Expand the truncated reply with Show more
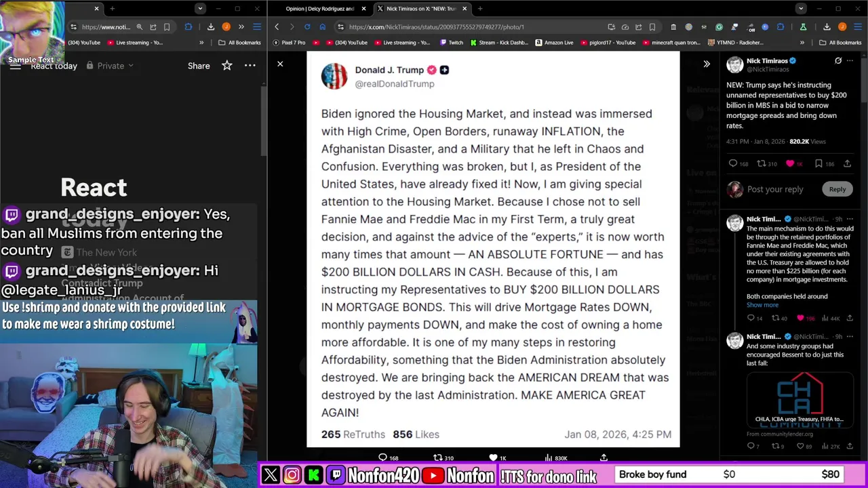The height and width of the screenshot is (488, 868). coord(762,305)
